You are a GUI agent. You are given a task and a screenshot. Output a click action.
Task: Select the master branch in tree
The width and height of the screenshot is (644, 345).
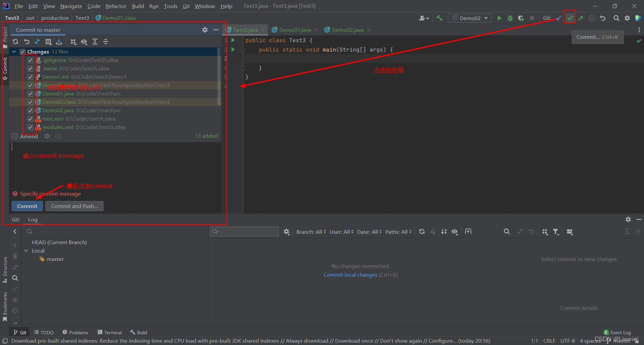[55, 259]
